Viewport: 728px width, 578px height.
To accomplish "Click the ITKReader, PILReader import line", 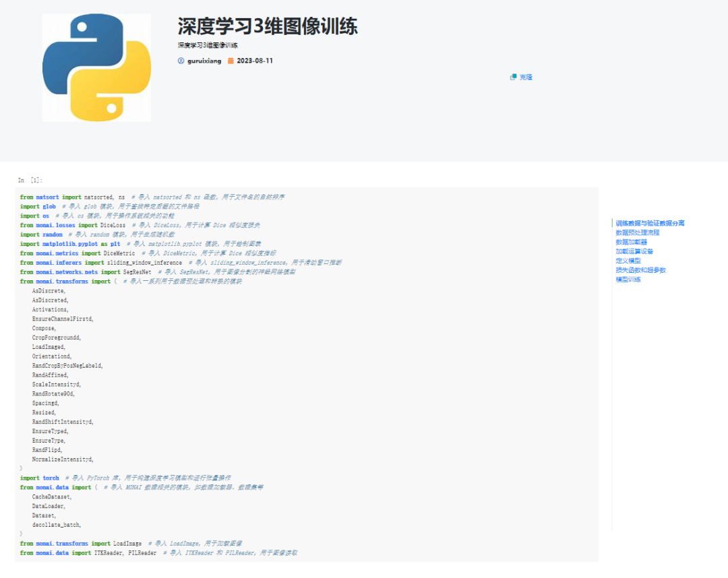I will 158,552.
